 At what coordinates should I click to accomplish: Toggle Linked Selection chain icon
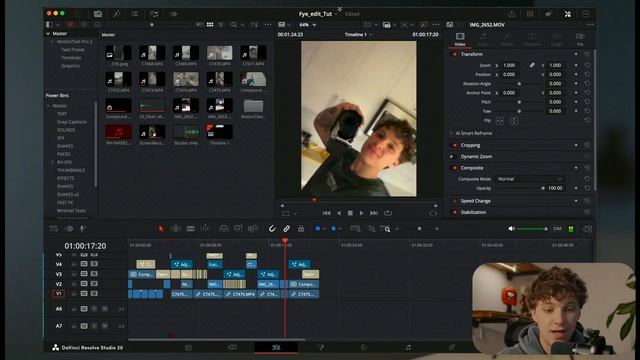[x=287, y=229]
